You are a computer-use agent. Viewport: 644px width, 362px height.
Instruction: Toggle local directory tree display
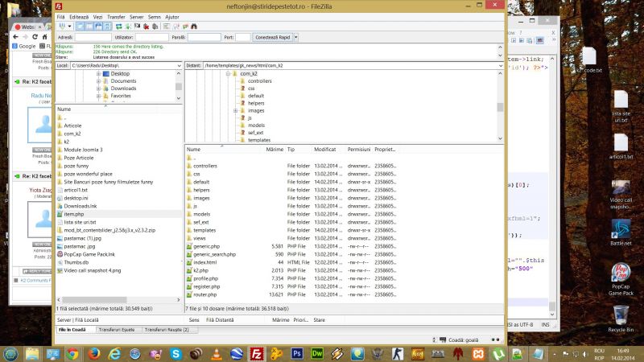[x=89, y=27]
